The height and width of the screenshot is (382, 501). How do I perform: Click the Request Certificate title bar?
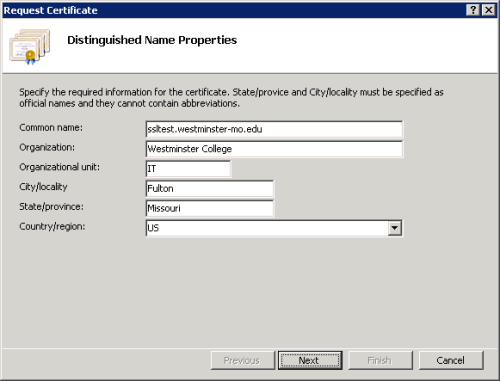pyautogui.click(x=233, y=10)
